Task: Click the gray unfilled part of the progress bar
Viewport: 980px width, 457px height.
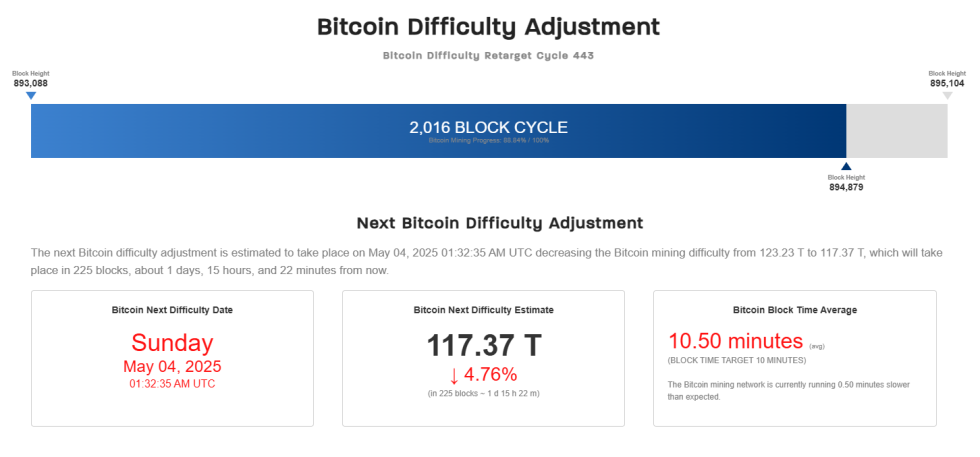Action: 897,131
